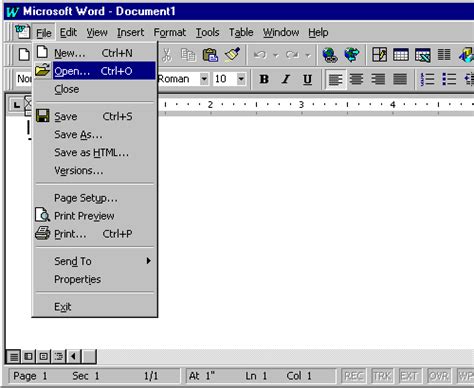
Task: Open the Table menu
Action: [x=241, y=32]
